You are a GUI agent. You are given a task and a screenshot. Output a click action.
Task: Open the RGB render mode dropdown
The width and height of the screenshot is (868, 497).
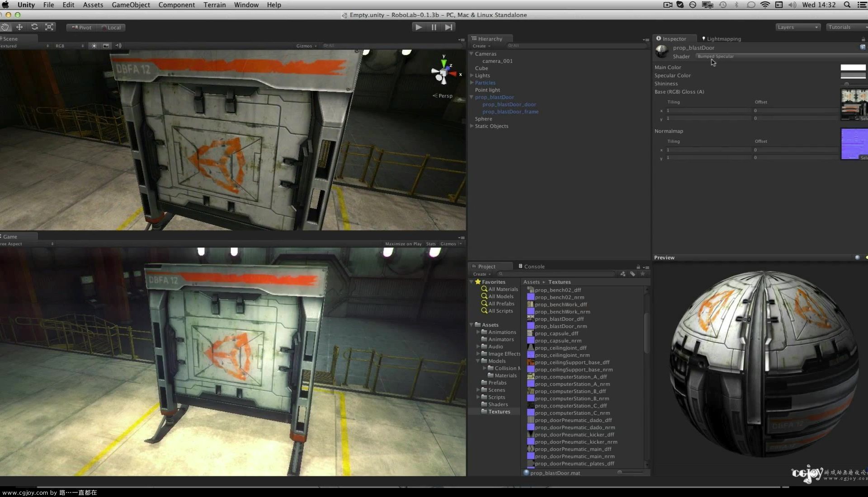70,46
